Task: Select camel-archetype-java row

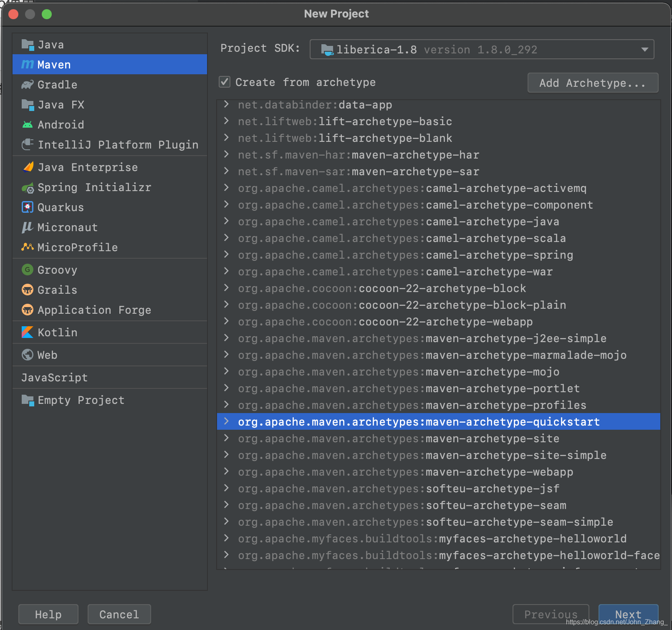Action: [438, 222]
